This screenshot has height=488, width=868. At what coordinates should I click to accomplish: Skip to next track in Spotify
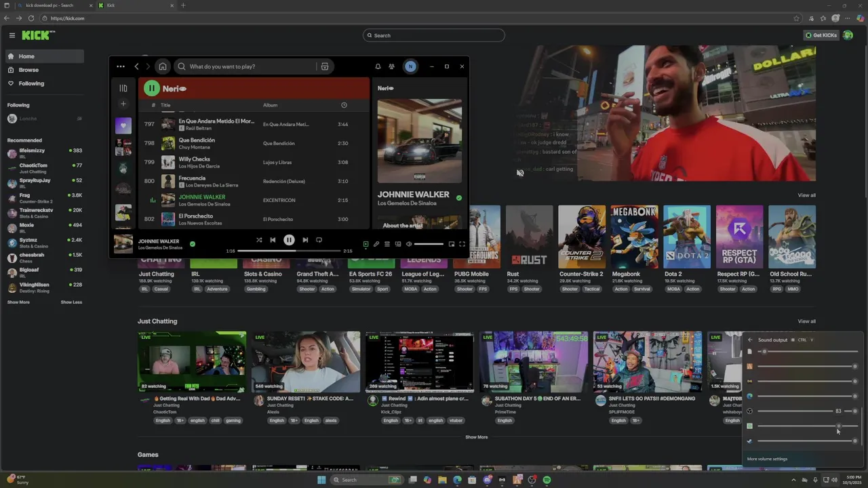[305, 240]
